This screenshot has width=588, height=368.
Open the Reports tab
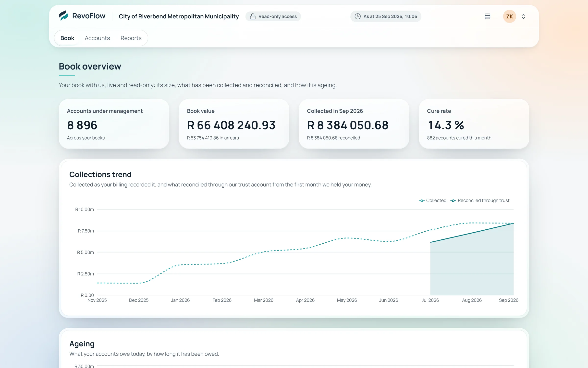131,38
